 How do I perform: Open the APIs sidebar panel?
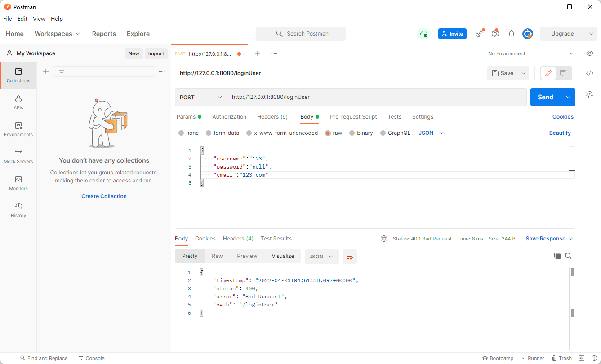[18, 102]
